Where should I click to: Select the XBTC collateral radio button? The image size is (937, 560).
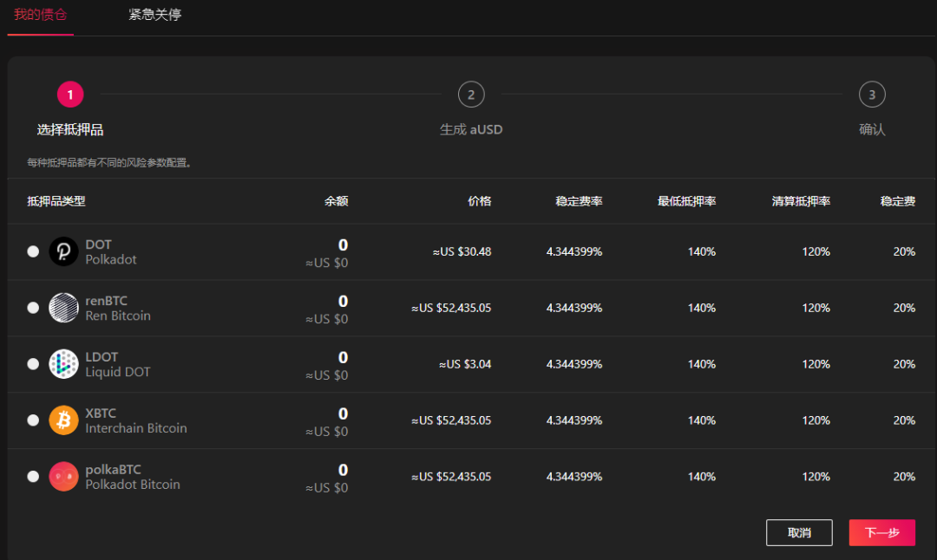point(33,420)
